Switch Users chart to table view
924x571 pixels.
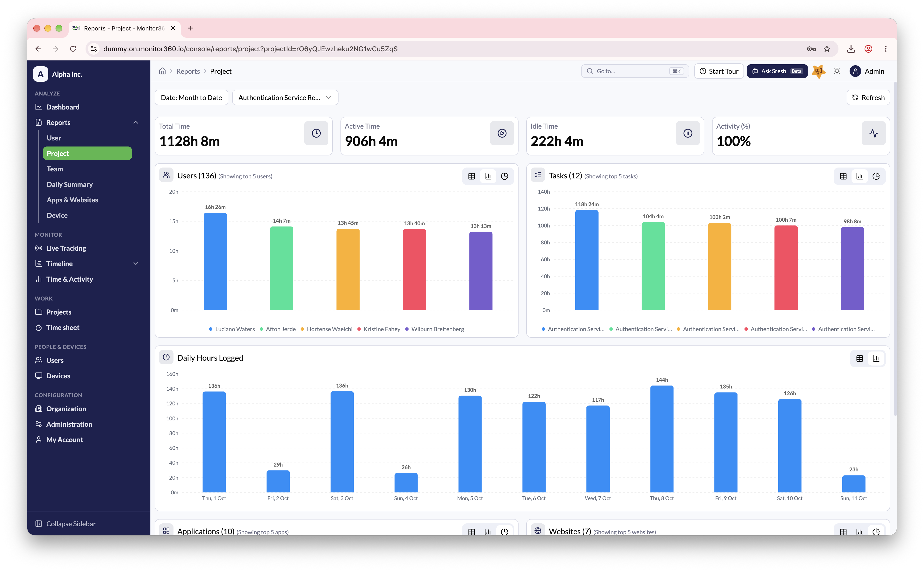pyautogui.click(x=471, y=176)
